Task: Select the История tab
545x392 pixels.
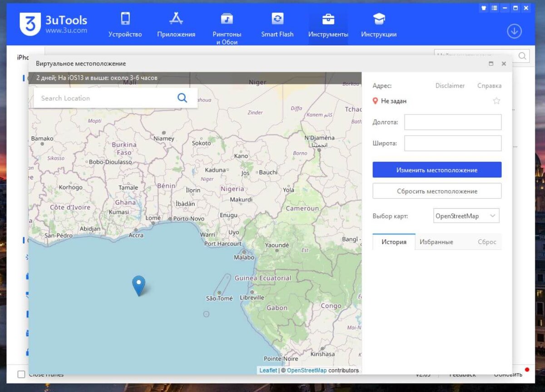Action: coord(393,242)
